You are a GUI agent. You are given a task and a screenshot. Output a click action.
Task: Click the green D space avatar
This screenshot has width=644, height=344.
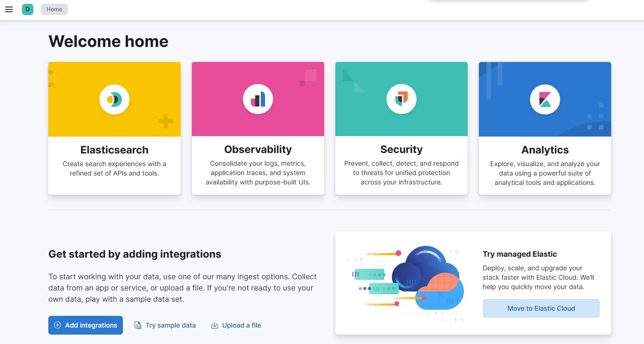[x=28, y=9]
